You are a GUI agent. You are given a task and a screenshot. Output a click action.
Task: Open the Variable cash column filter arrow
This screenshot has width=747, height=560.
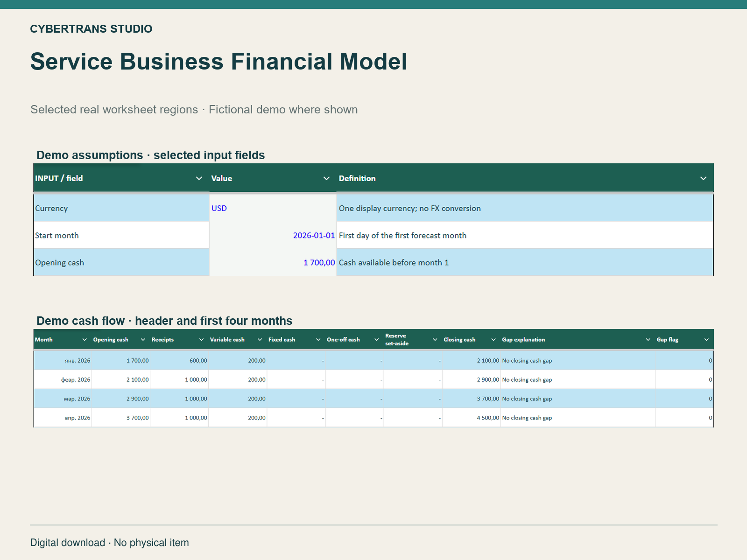click(260, 340)
